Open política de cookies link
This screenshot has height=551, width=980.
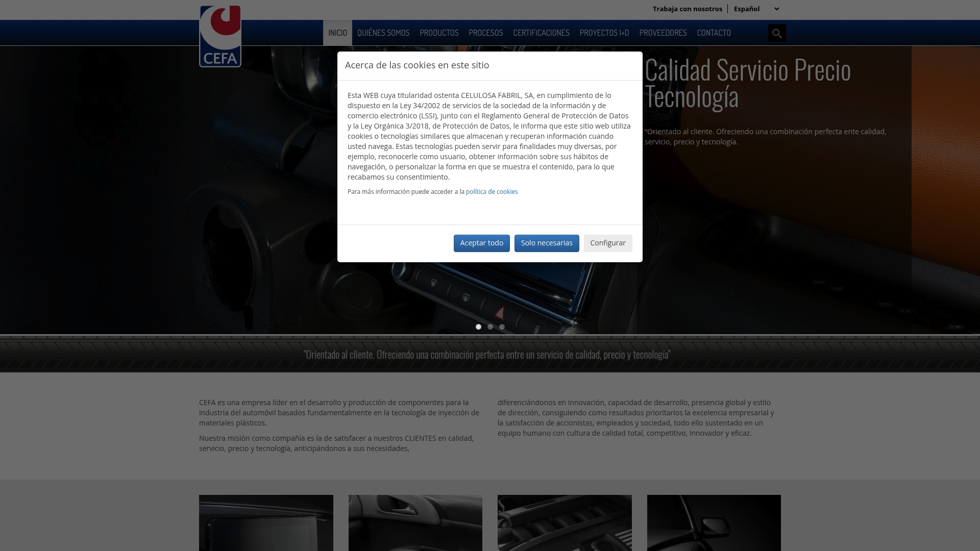coord(492,192)
